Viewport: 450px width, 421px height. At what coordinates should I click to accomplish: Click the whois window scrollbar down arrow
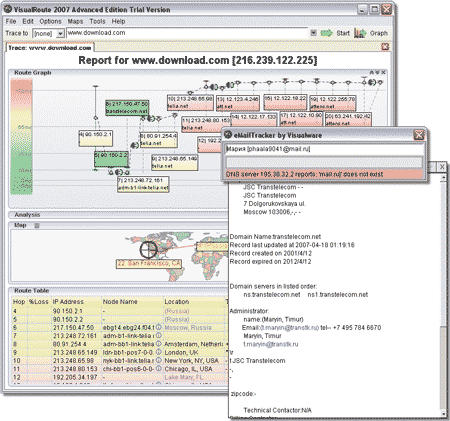pos(443,414)
